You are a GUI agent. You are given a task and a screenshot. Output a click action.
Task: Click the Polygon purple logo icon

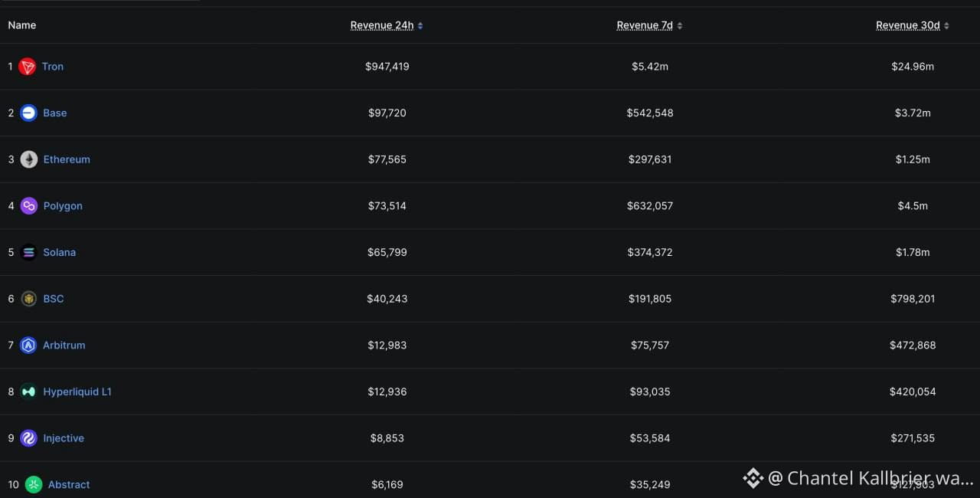(x=28, y=206)
